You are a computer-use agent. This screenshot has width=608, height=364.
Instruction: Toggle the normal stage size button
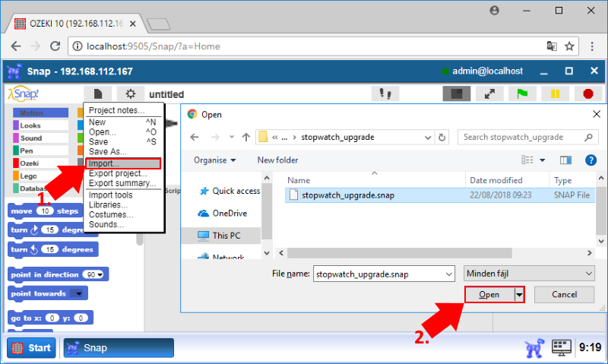click(x=457, y=93)
